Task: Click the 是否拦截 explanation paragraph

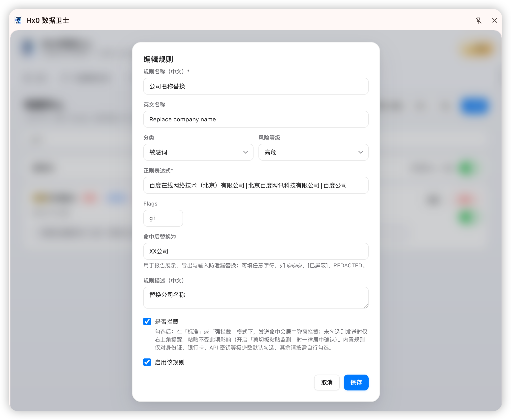Action: pyautogui.click(x=261, y=340)
